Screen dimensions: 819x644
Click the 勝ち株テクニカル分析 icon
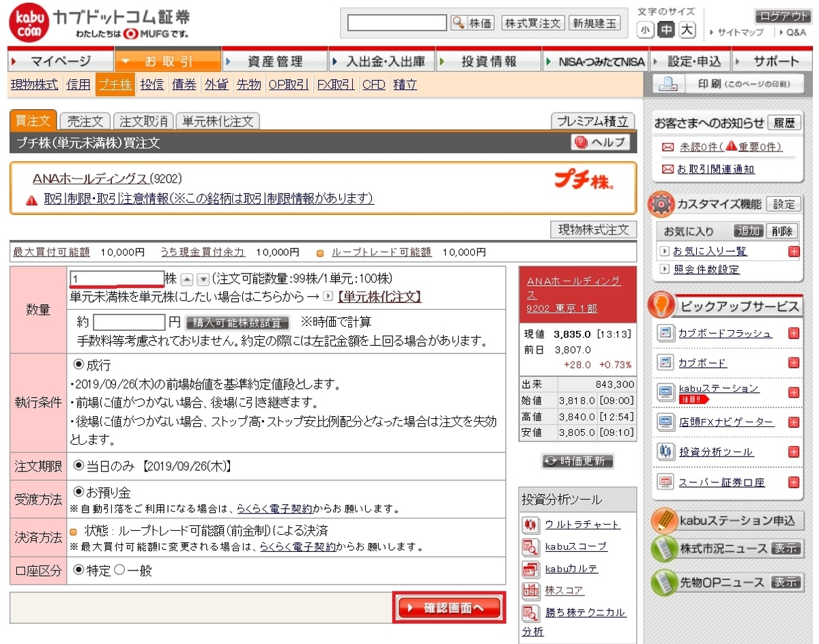530,612
